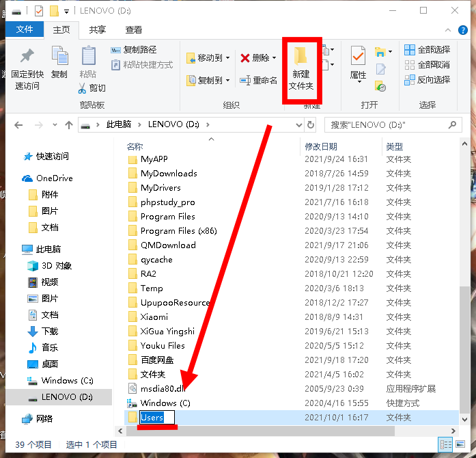Collapse the ribbon with the chevron
Viewport: 476px width, 458px height.
(x=448, y=30)
